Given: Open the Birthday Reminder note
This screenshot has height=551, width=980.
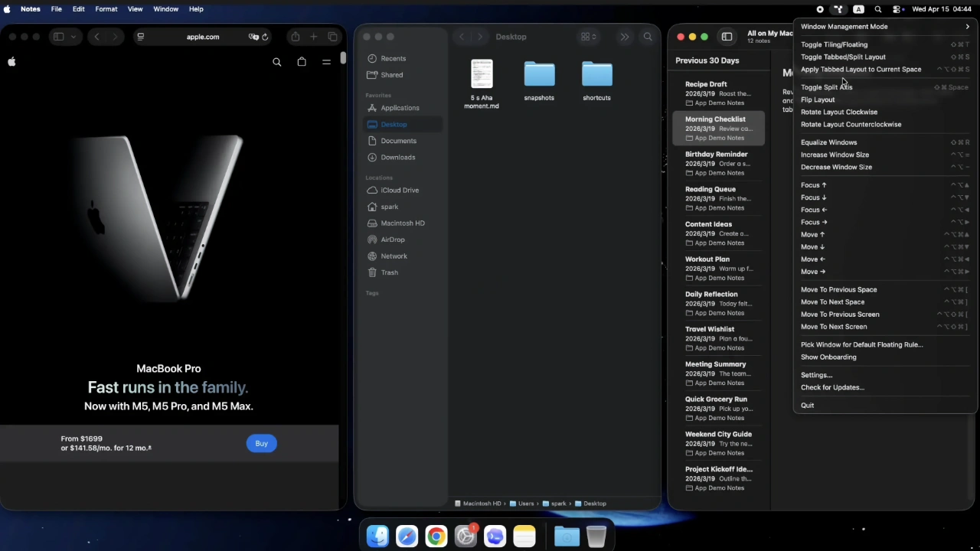Looking at the screenshot, I should click(x=719, y=163).
